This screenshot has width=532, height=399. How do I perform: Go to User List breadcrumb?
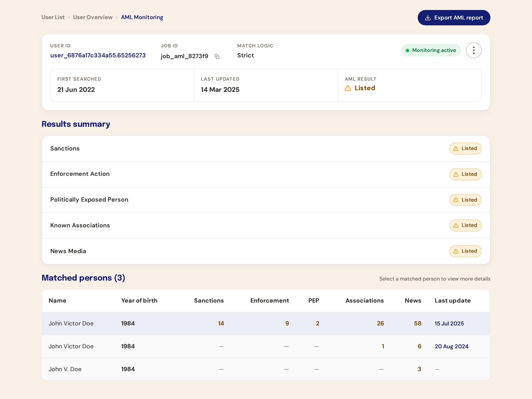click(53, 17)
